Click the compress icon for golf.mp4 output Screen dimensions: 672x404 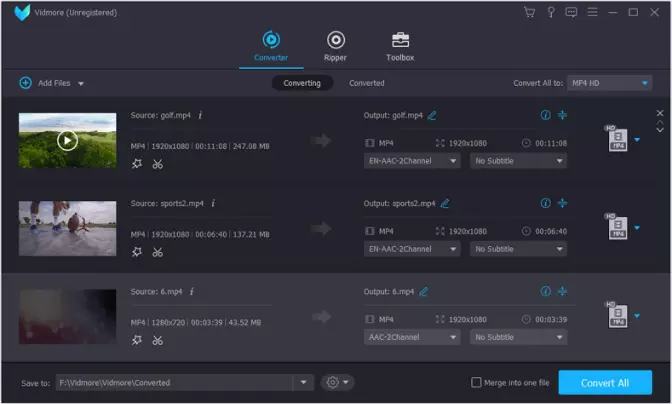[562, 115]
